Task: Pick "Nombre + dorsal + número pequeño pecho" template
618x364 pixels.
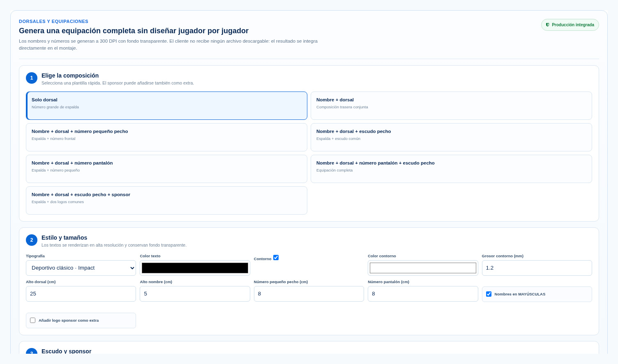Action: (x=166, y=137)
